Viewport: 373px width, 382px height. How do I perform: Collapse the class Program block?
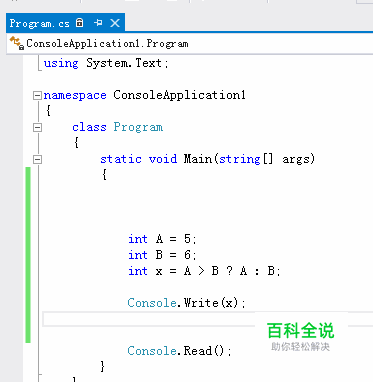(37, 127)
